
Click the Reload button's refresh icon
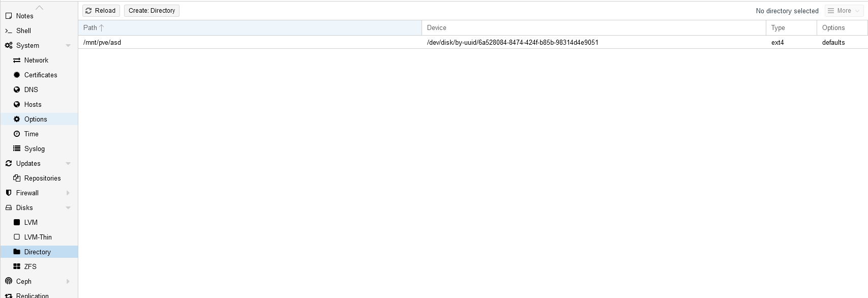coord(88,11)
